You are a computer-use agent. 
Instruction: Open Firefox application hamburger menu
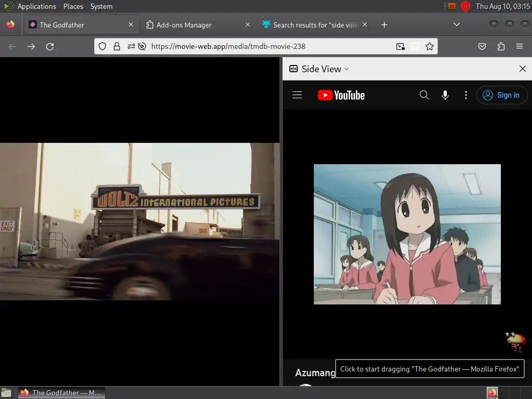[x=520, y=46]
